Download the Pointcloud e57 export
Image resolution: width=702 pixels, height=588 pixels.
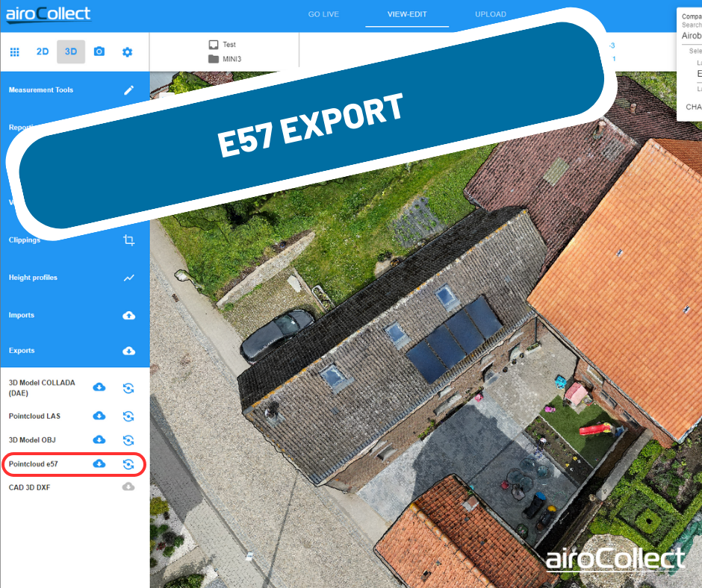[99, 464]
